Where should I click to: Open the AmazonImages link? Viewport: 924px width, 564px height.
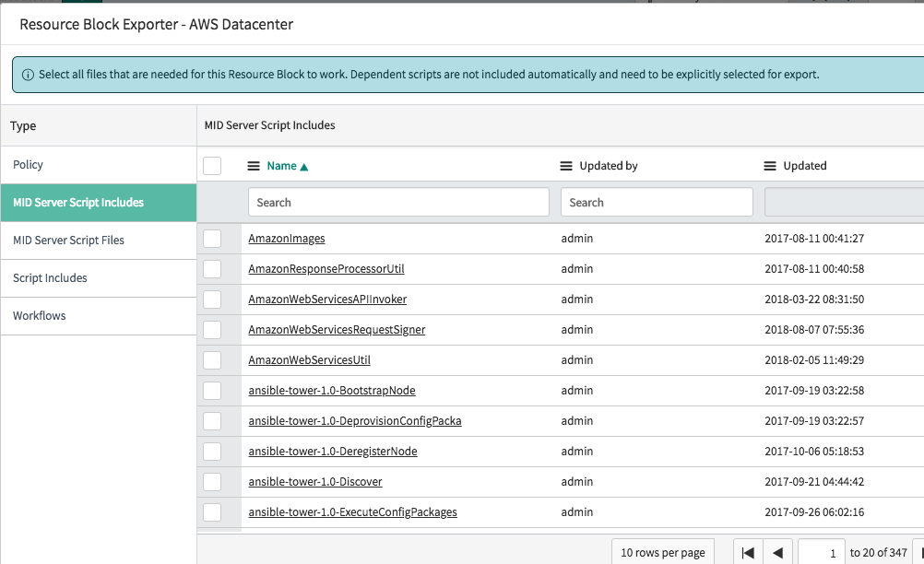tap(287, 239)
